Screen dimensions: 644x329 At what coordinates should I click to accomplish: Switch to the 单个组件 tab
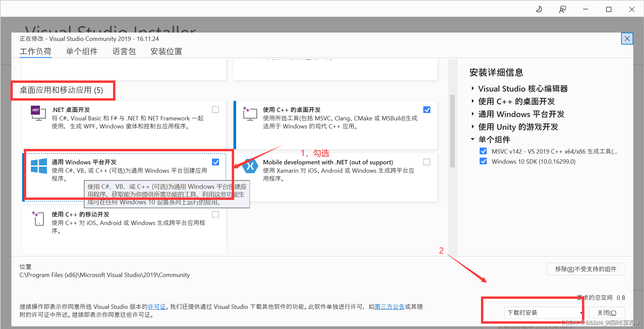point(82,51)
